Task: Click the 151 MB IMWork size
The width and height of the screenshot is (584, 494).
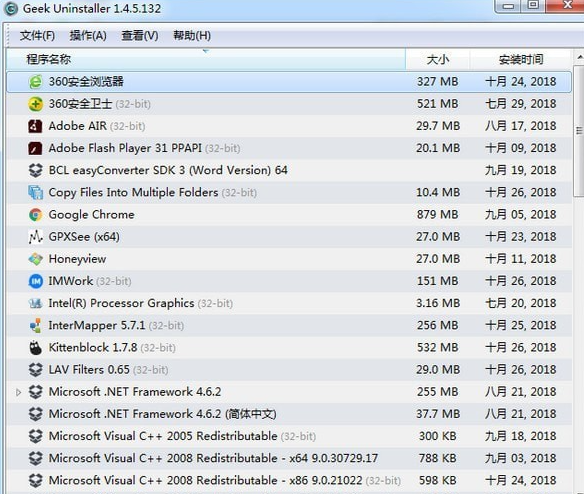Action: click(x=438, y=281)
